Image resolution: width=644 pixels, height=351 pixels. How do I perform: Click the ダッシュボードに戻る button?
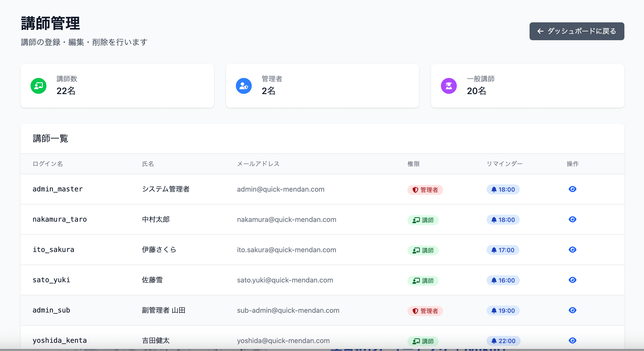click(x=576, y=31)
